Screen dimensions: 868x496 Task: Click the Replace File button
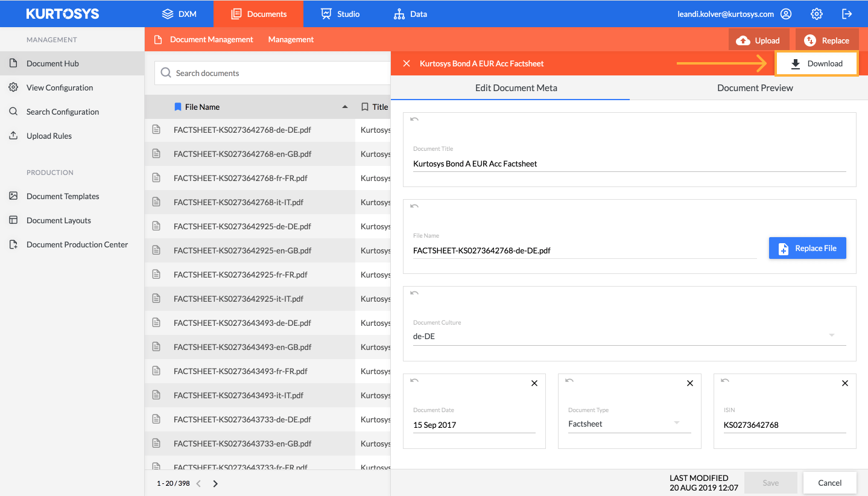point(808,248)
